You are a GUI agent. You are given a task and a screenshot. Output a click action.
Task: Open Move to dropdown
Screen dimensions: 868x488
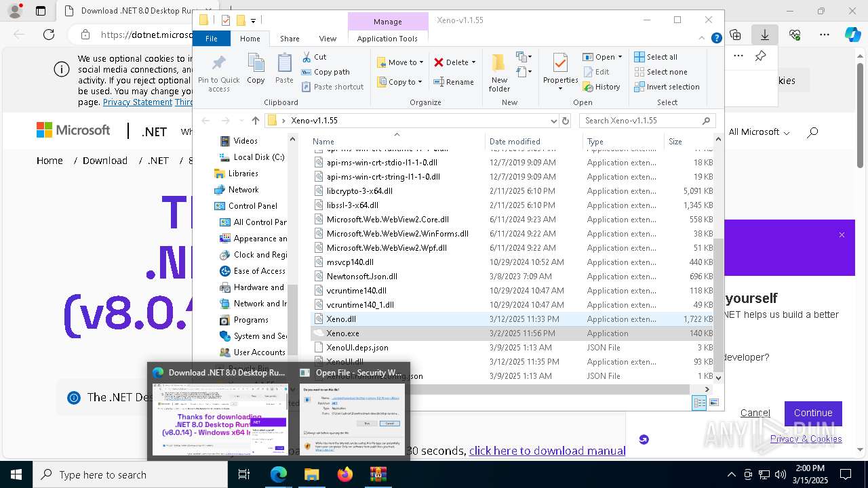point(400,62)
